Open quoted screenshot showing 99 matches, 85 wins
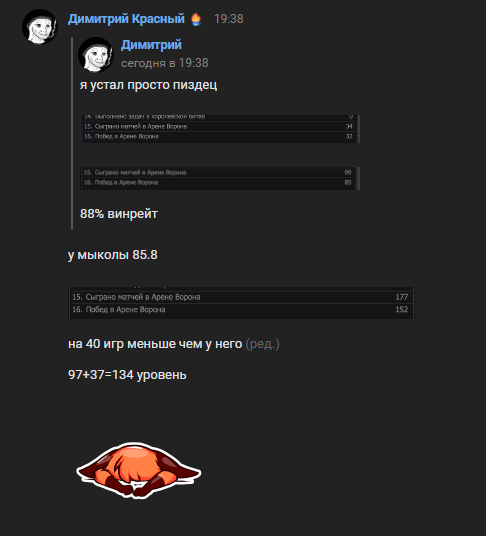The width and height of the screenshot is (486, 536). click(220, 178)
